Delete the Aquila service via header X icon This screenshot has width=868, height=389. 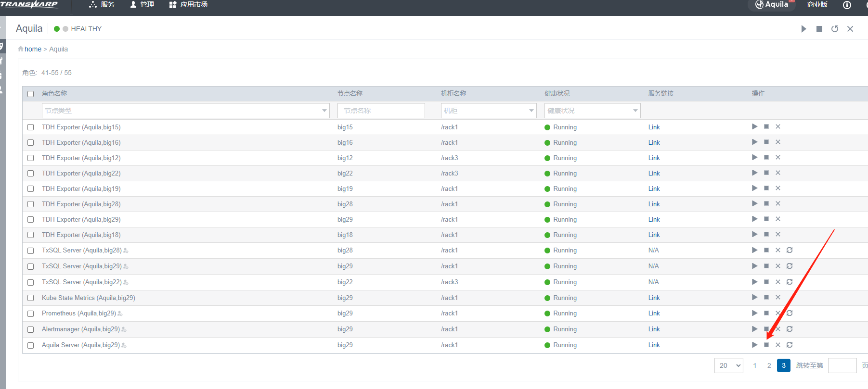click(850, 29)
